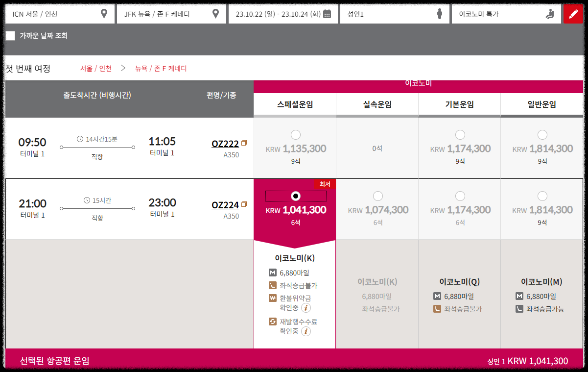Click reissue fee icon beside 재발행수수료
Screen dimensions: 588x372
[x=273, y=322]
